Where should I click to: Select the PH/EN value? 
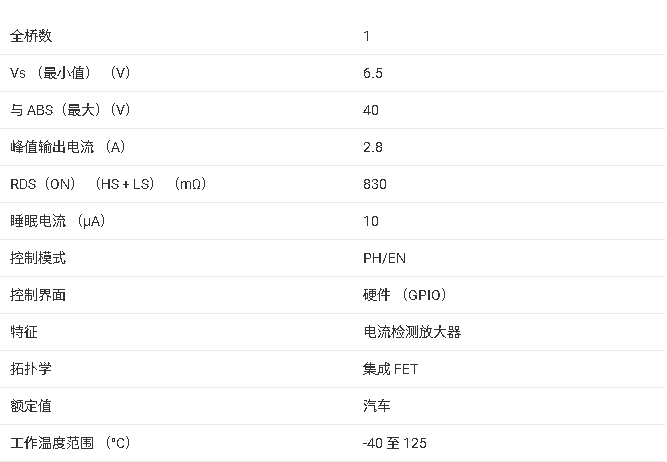pos(385,258)
